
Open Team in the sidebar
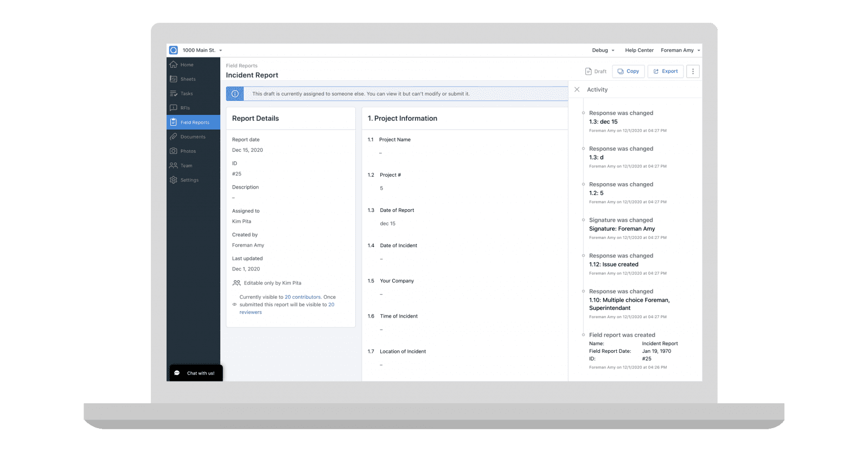click(x=193, y=165)
